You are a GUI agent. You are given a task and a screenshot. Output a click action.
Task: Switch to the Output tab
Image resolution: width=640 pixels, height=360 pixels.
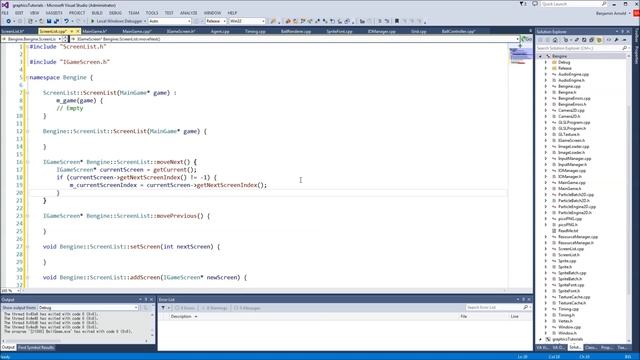pos(8,348)
